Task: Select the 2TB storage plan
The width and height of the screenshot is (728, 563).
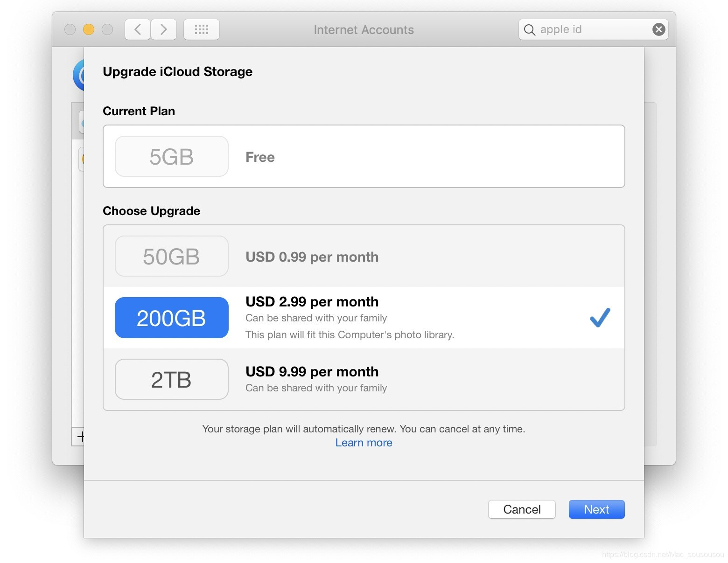Action: tap(364, 379)
